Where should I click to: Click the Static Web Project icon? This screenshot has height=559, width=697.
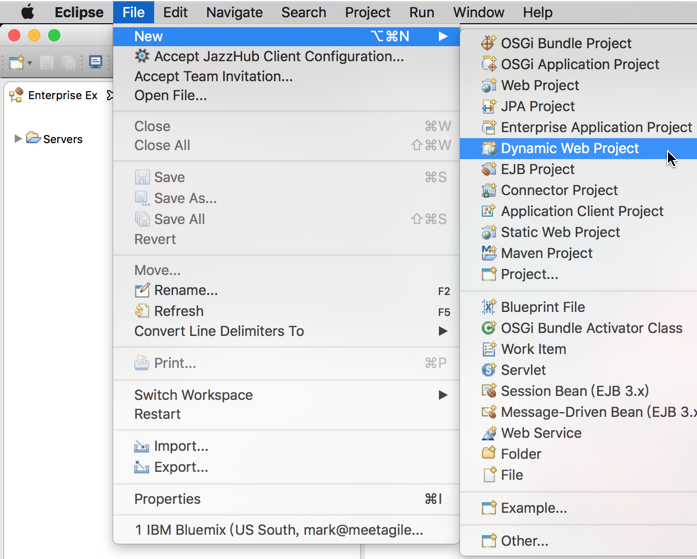[x=489, y=232]
